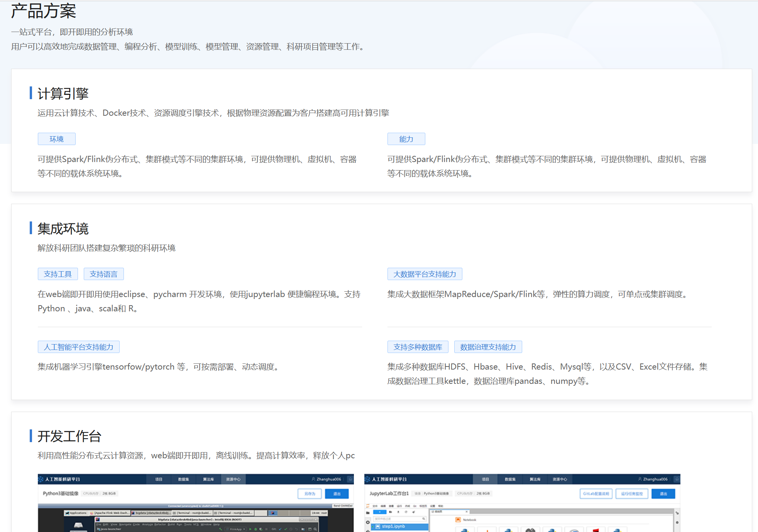Click platform logo icon in Python3基础镜像 screenshot
The width and height of the screenshot is (758, 532).
coord(41,479)
